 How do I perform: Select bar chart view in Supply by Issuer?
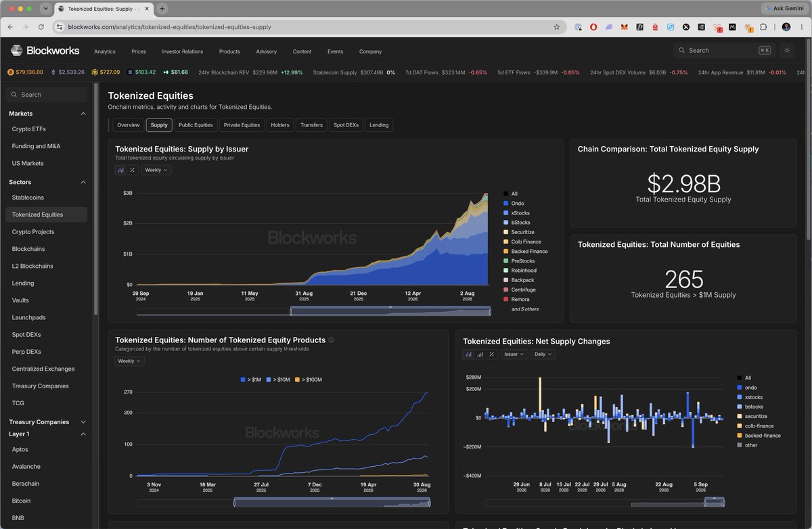(121, 170)
